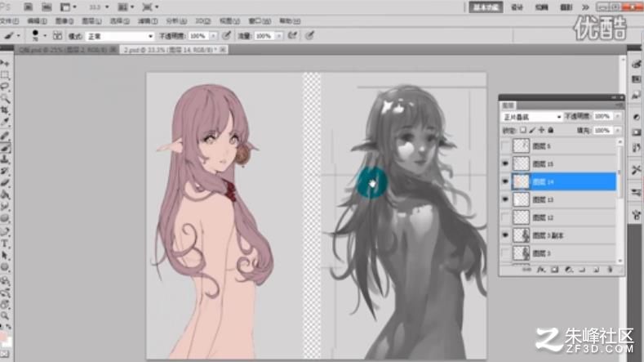Click the new adjustment layer icon
The width and height of the screenshot is (644, 362).
[568, 270]
